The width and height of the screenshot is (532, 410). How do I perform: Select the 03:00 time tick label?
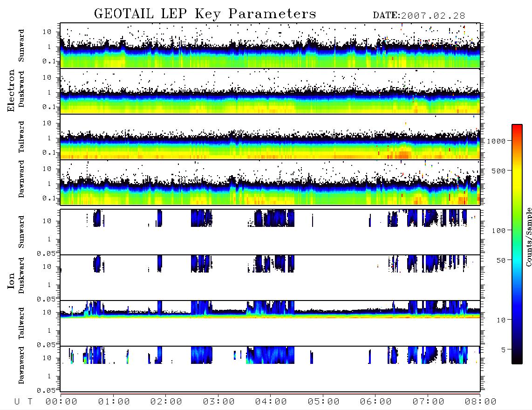pos(219,402)
